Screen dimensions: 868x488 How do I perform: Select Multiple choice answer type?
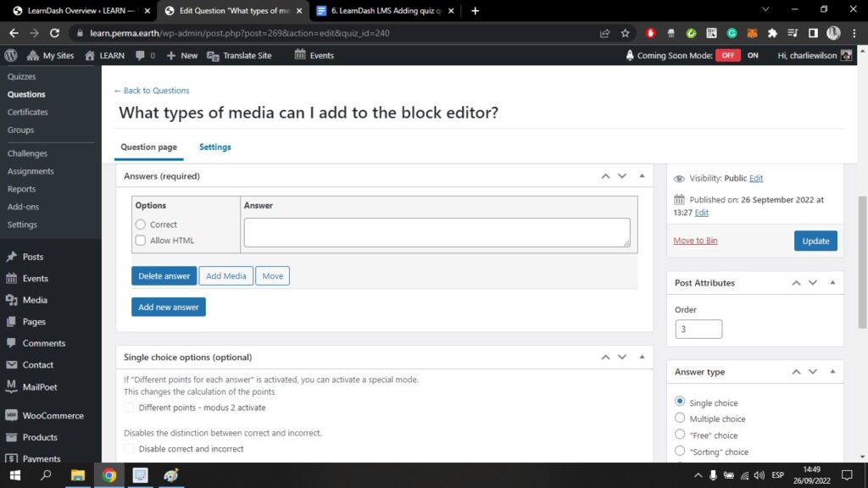[680, 419]
